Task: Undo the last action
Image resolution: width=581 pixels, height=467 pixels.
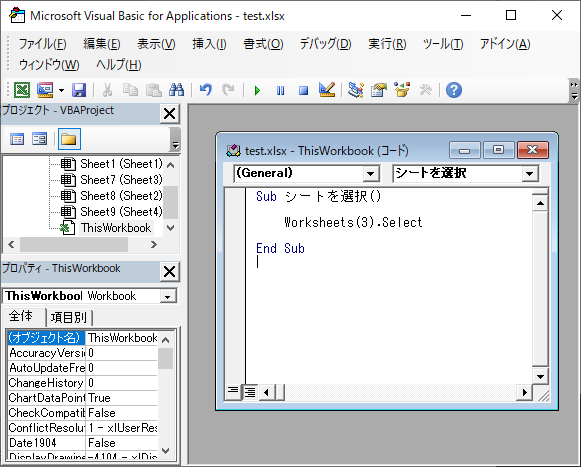Action: click(206, 90)
